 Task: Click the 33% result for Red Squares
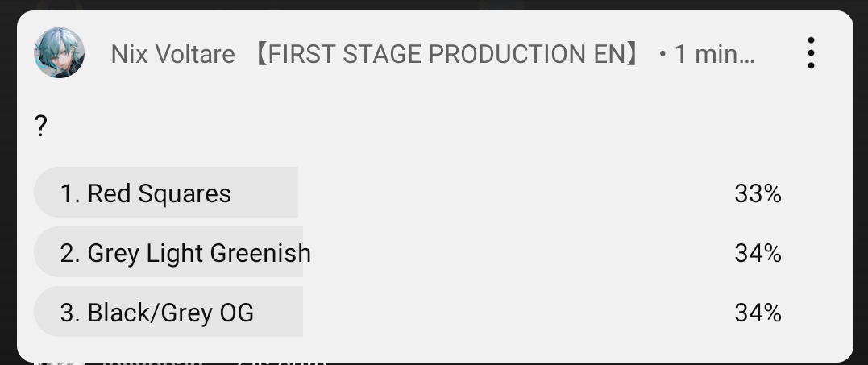(x=758, y=193)
